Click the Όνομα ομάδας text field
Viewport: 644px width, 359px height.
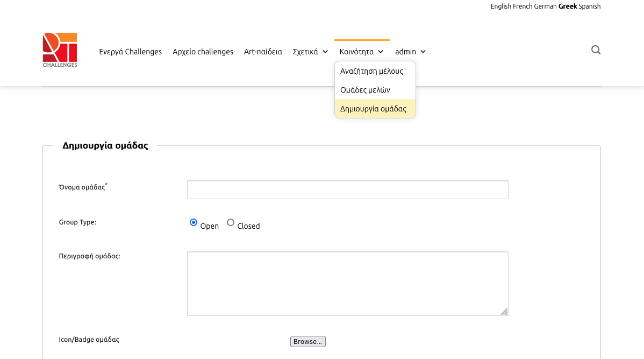[347, 189]
